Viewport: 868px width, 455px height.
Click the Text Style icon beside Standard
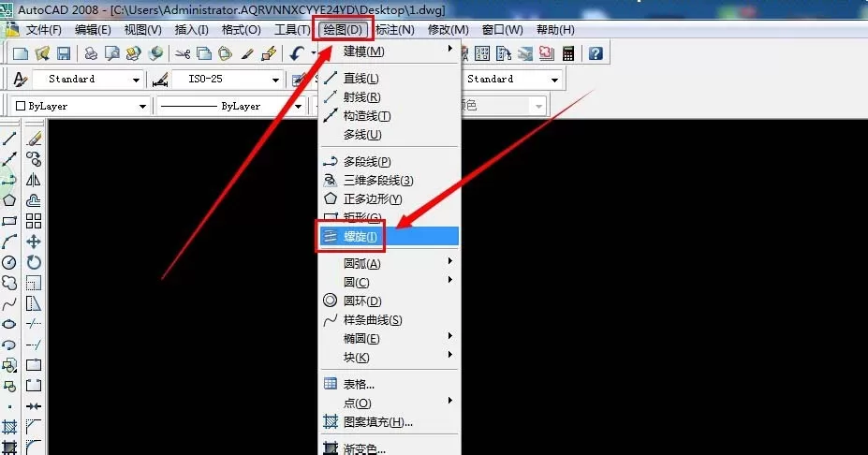pos(21,80)
